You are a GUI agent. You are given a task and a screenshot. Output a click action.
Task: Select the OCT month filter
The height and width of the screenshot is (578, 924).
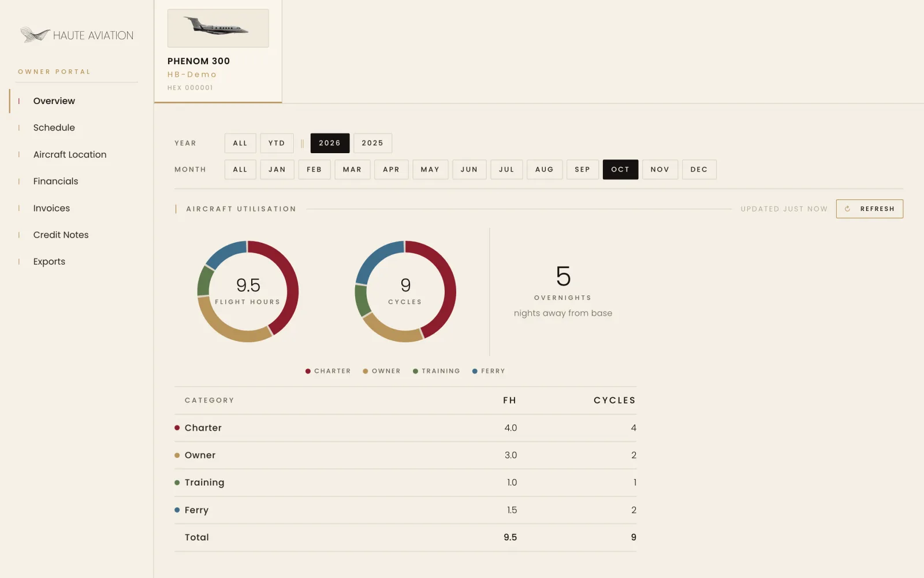[620, 169]
